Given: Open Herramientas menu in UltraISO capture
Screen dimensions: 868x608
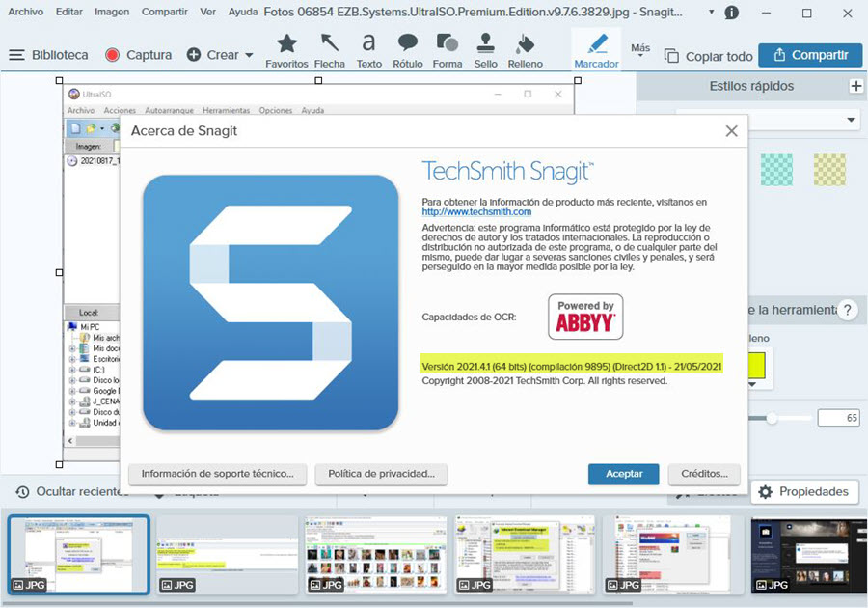Looking at the screenshot, I should 226,110.
